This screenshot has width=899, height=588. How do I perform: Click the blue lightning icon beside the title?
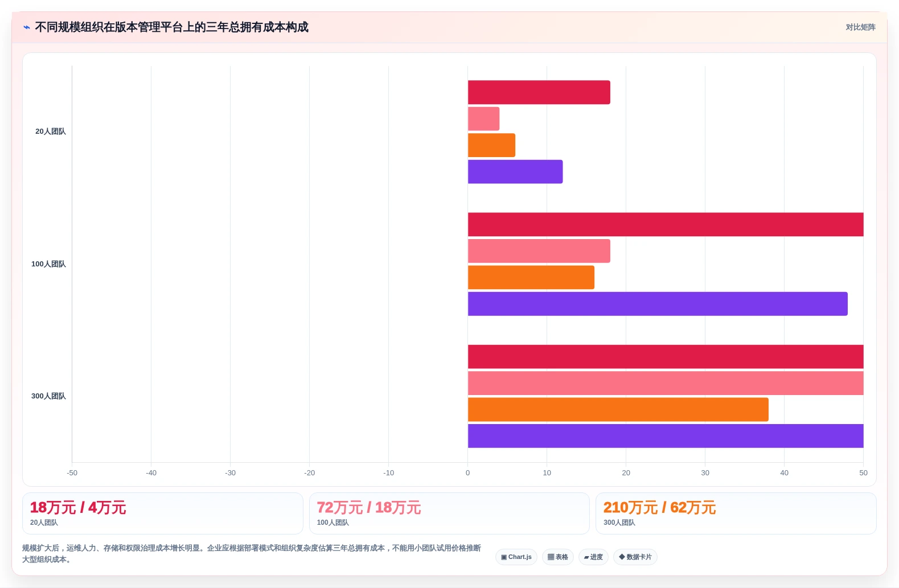pyautogui.click(x=26, y=27)
